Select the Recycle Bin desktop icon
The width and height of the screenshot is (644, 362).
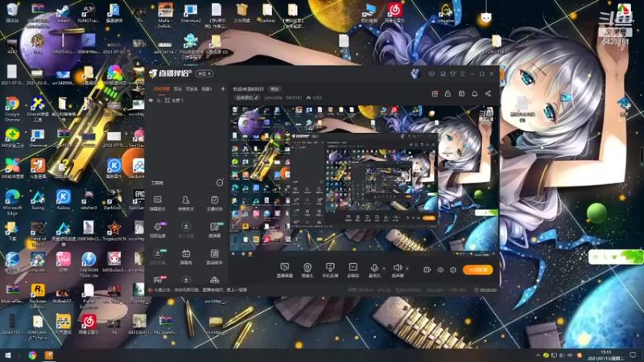tap(12, 12)
